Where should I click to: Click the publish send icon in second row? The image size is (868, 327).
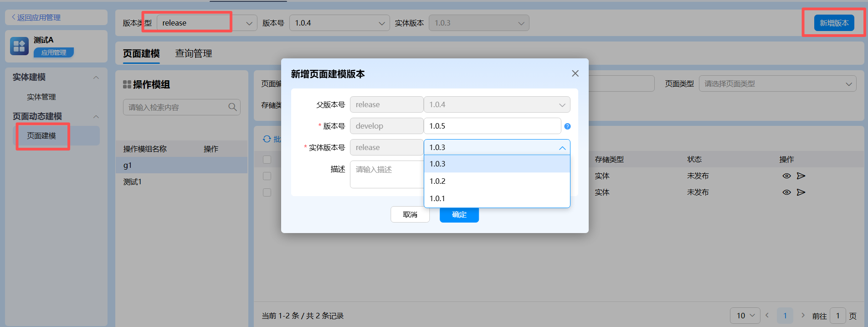tap(801, 192)
